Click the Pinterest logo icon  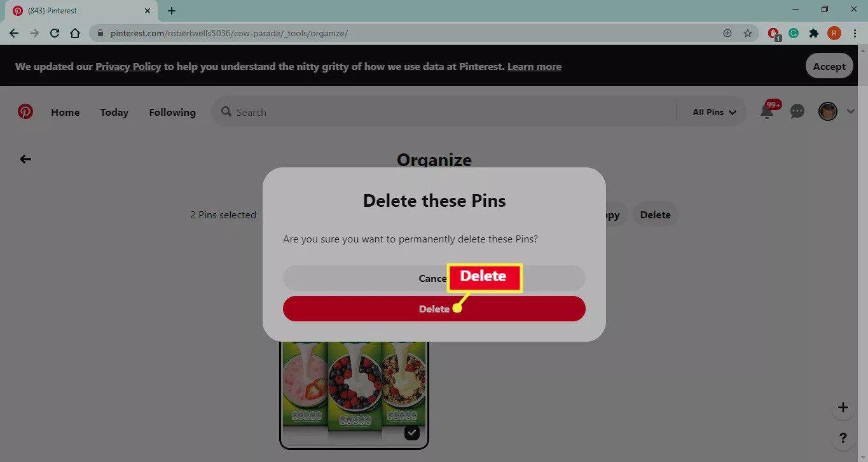[x=25, y=112]
